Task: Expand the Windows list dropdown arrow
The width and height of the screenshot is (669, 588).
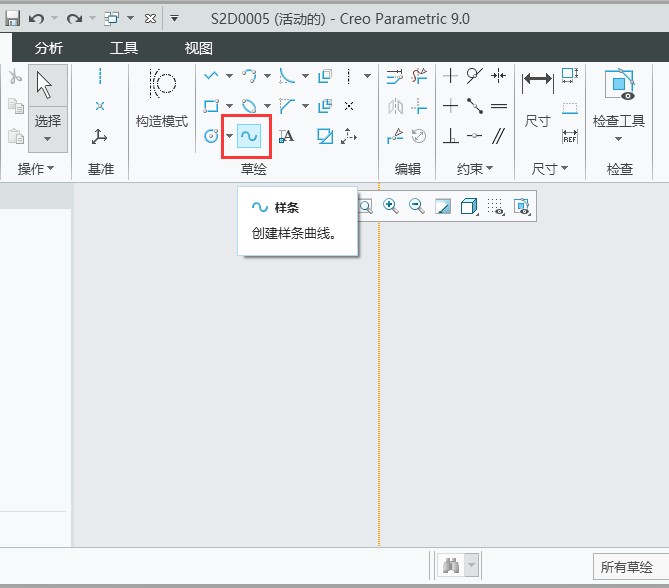Action: [x=131, y=18]
